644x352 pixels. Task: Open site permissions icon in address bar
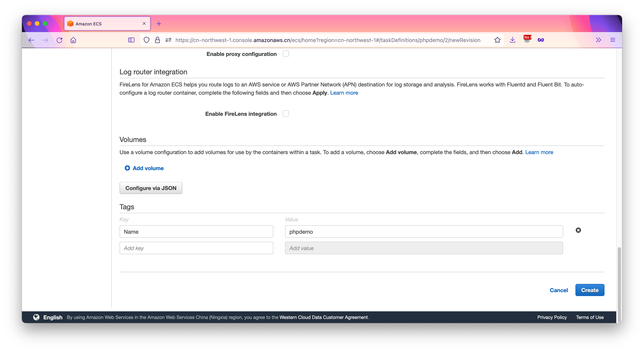tap(168, 40)
